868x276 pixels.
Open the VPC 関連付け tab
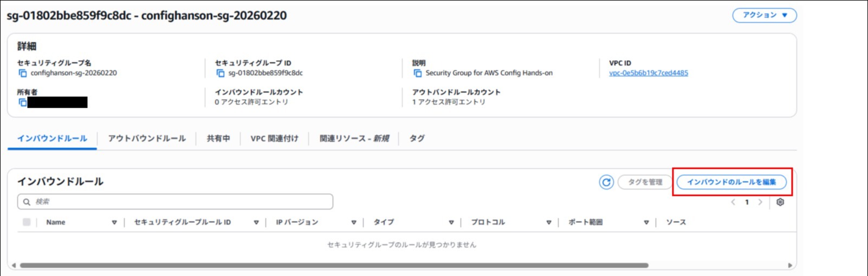point(274,139)
